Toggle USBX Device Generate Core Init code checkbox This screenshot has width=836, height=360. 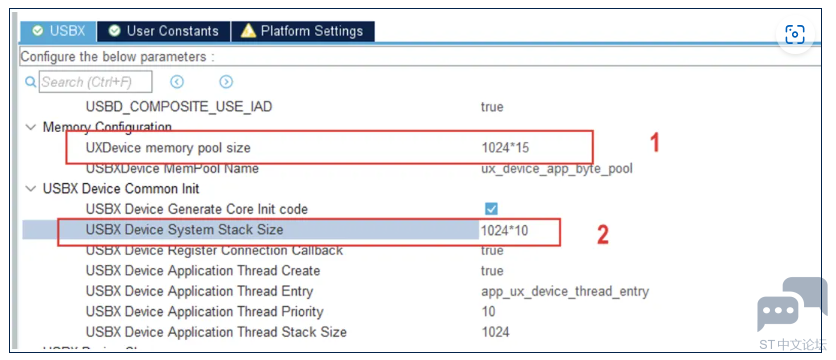click(x=491, y=209)
